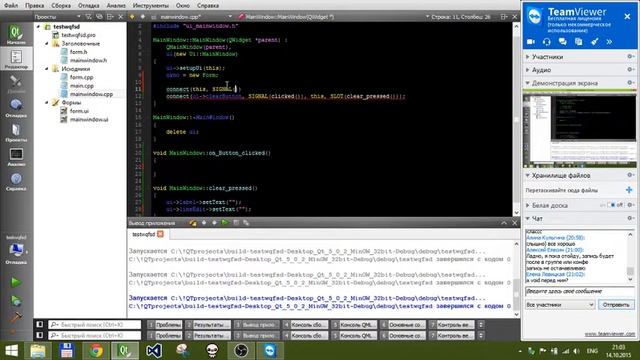Viewport: 640px width, 360px height.
Task: Attach debugger from output pane toolbar
Action: [x=246, y=222]
